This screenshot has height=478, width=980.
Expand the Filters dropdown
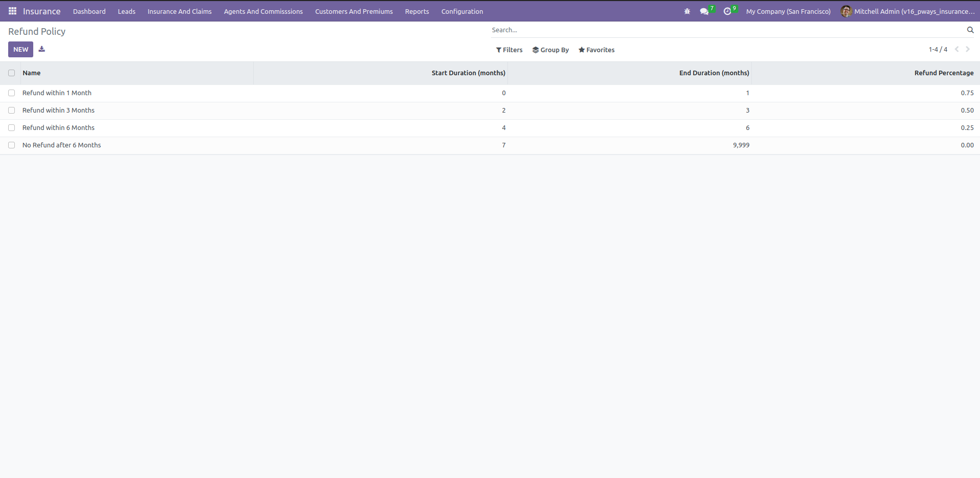coord(509,50)
